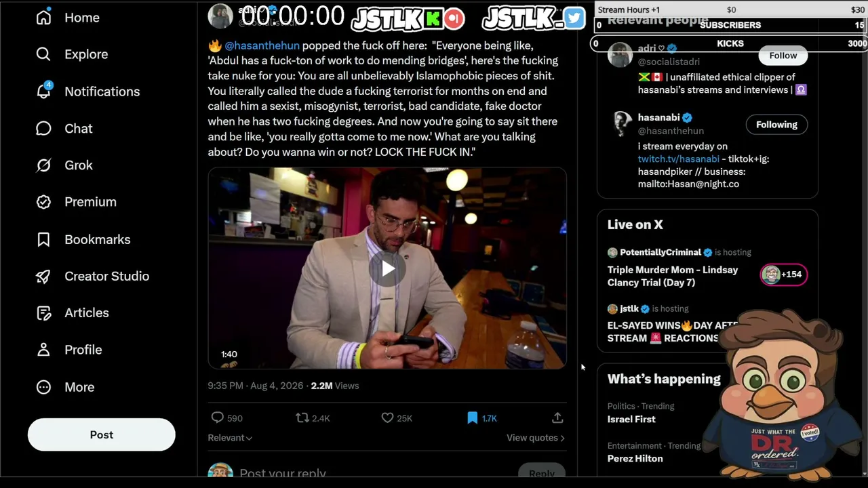Open the Relevant sort dropdown
Viewport: 868px width, 488px height.
tap(230, 438)
